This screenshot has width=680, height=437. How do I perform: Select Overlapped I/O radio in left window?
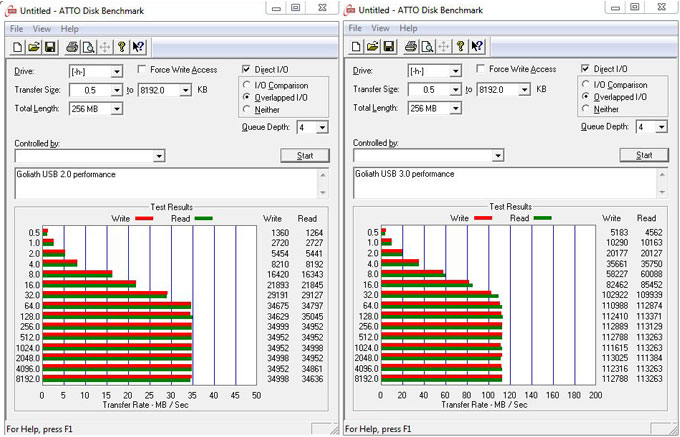coord(247,97)
